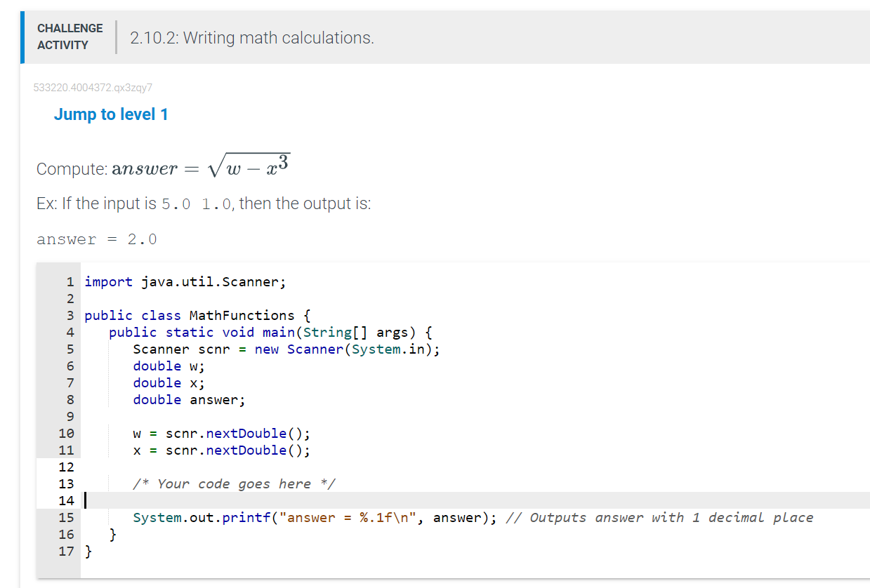
Task: Click line number 1 in the gutter
Action: pos(69,281)
